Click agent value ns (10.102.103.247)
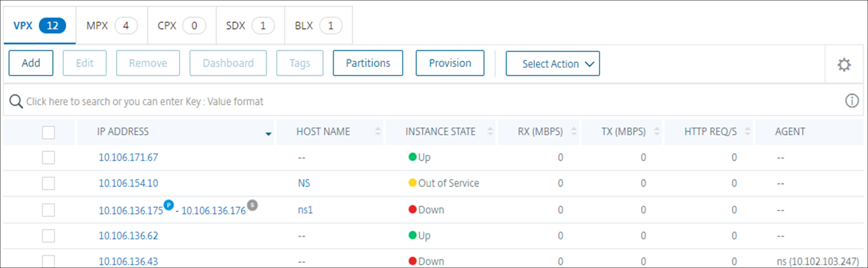Screen dimensions: 868x268 (818, 261)
